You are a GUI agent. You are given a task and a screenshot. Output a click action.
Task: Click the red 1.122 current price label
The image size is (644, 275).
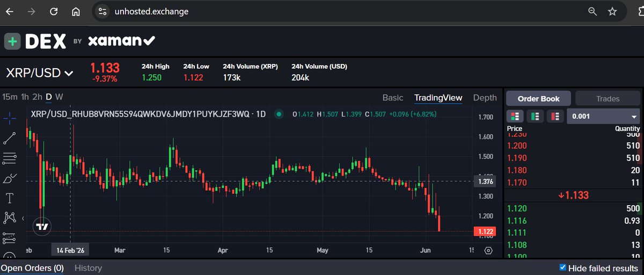485,231
